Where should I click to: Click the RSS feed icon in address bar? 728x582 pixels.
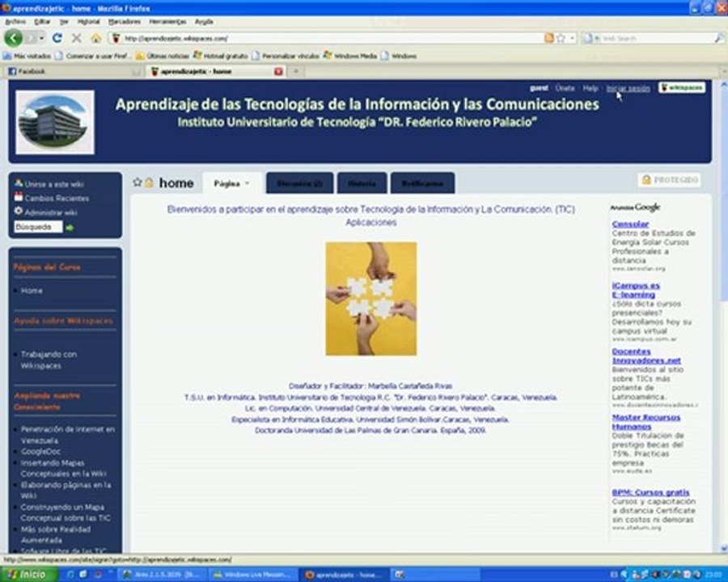coord(549,38)
